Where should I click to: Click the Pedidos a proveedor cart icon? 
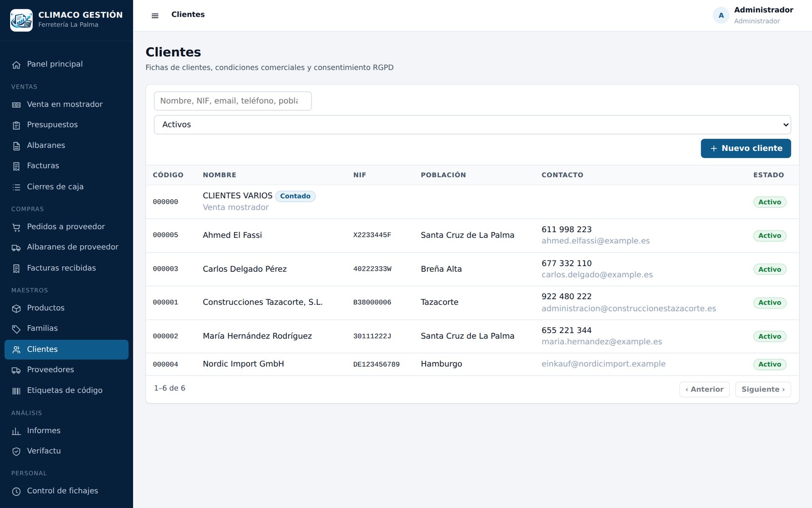coord(16,227)
